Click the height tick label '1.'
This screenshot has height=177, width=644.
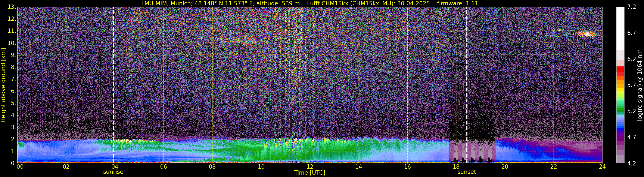[x=13, y=151]
